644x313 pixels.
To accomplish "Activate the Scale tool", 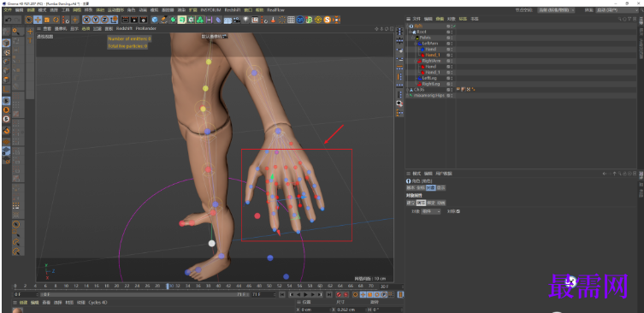I will tap(47, 20).
